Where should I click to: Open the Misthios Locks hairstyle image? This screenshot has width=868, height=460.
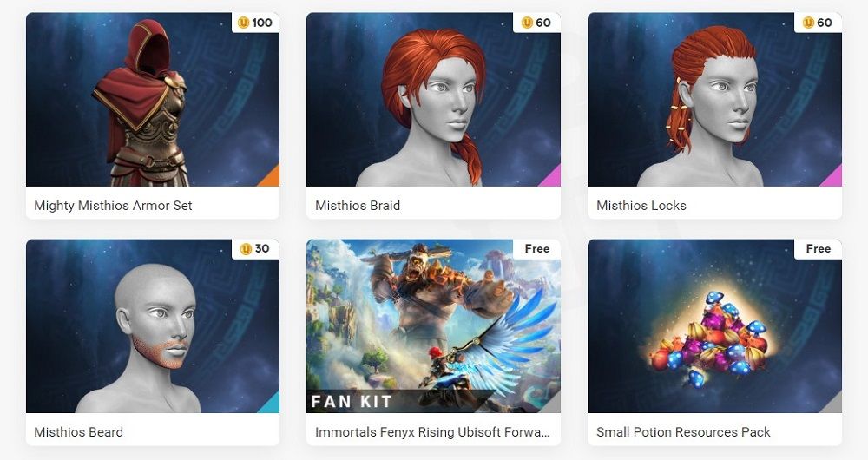pos(714,100)
